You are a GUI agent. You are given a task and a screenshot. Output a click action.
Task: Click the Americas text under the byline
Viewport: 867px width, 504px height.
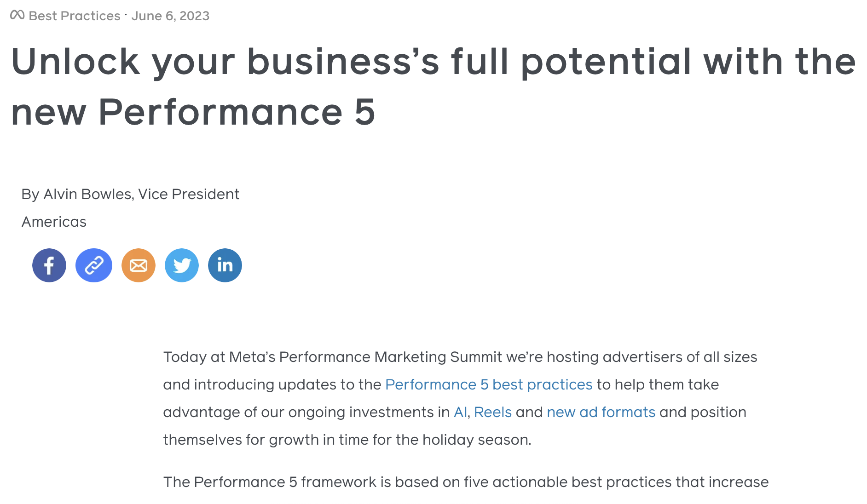point(54,222)
